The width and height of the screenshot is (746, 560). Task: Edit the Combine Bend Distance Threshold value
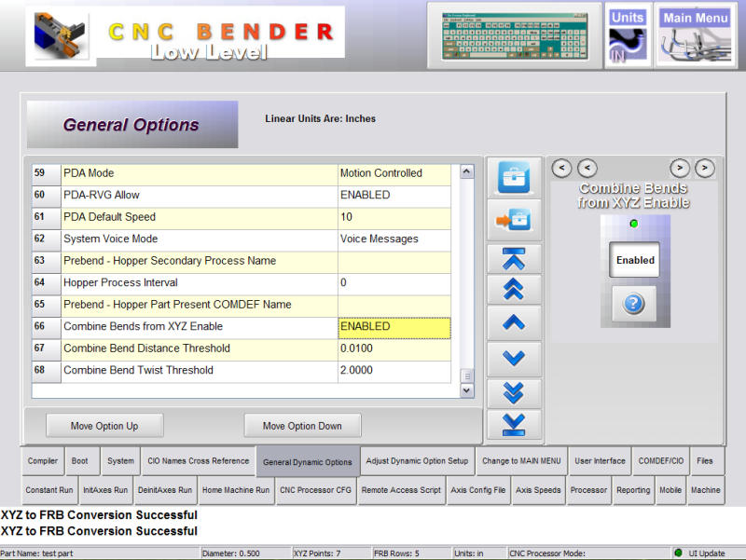(x=394, y=348)
